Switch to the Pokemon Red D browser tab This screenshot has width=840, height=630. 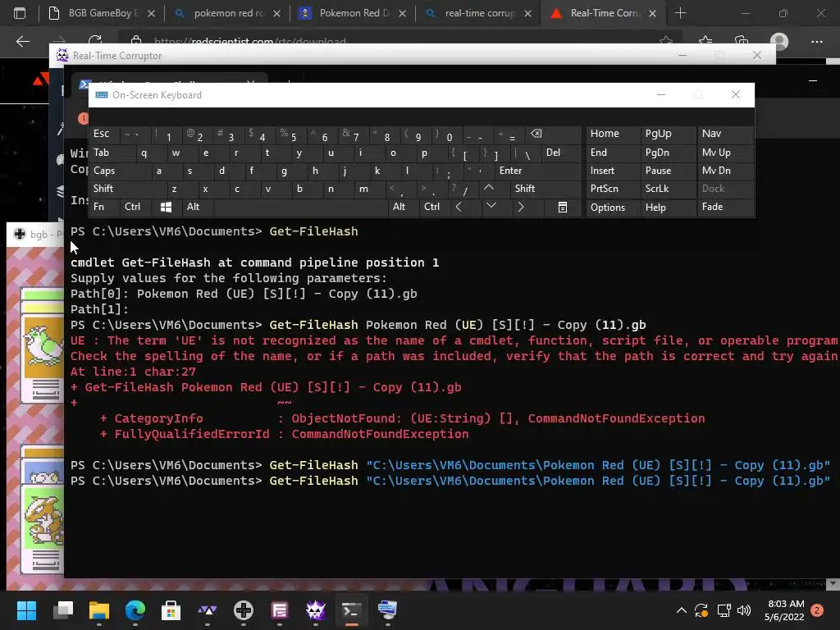(x=353, y=13)
